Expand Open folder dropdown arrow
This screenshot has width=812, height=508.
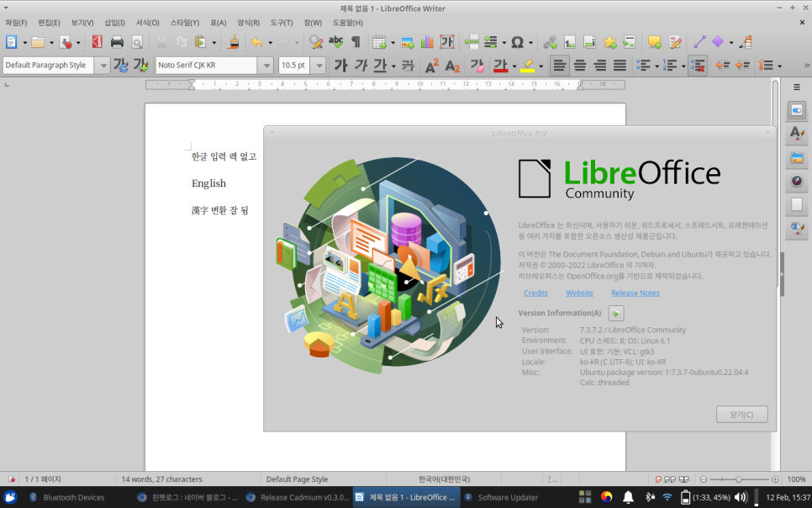coord(50,43)
